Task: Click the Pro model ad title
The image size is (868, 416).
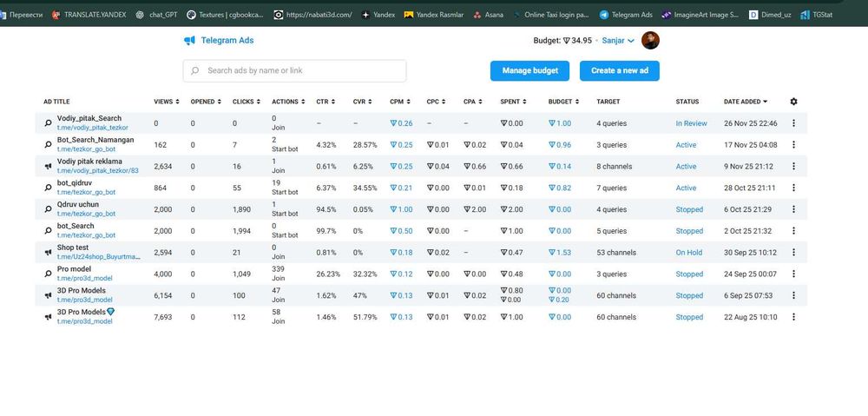Action: click(x=74, y=268)
